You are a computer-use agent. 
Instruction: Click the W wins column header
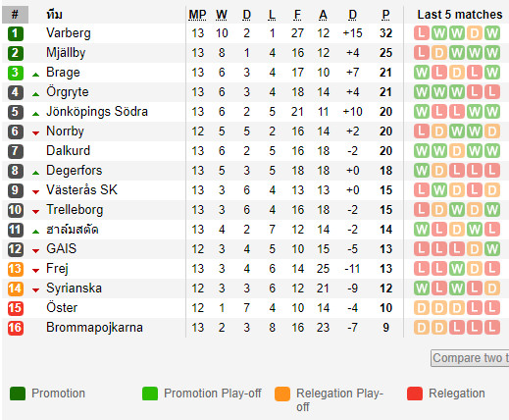pos(222,15)
